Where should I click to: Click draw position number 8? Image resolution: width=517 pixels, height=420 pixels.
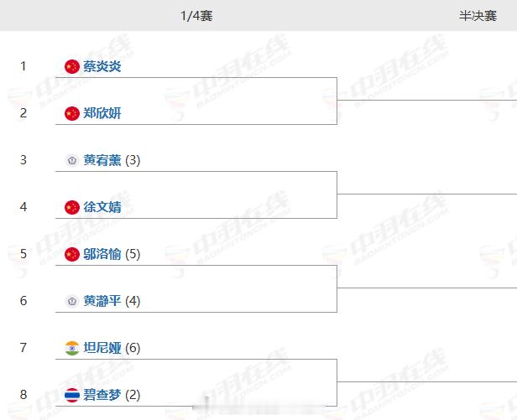[23, 395]
